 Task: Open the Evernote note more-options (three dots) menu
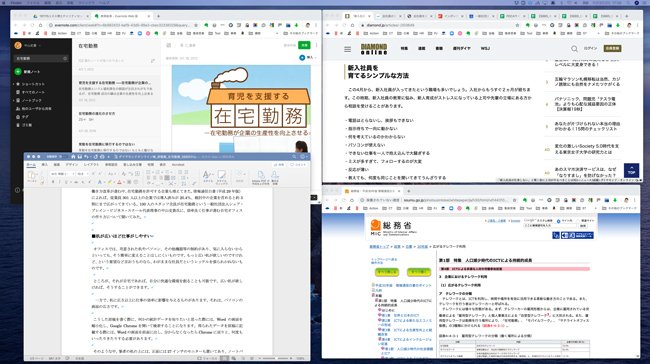tap(317, 45)
